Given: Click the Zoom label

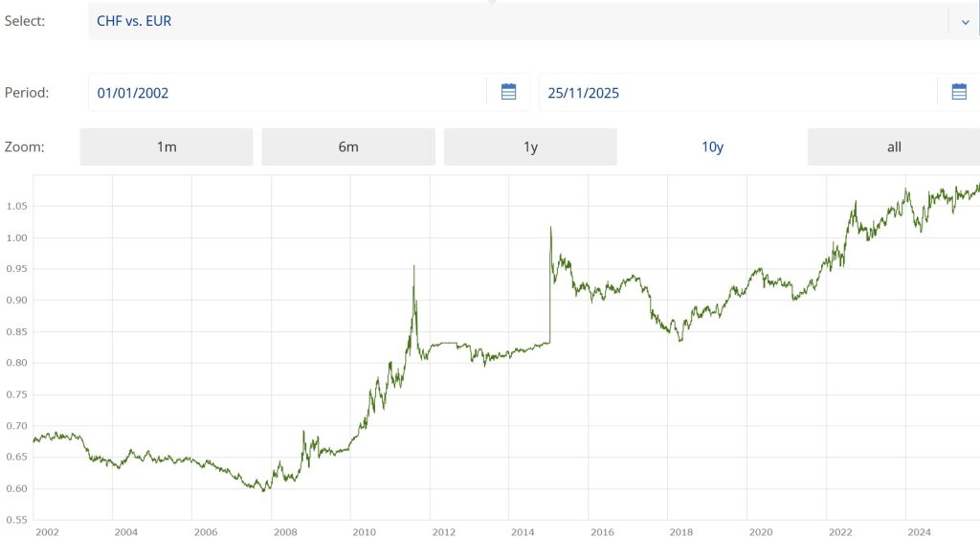Looking at the screenshot, I should click(25, 146).
